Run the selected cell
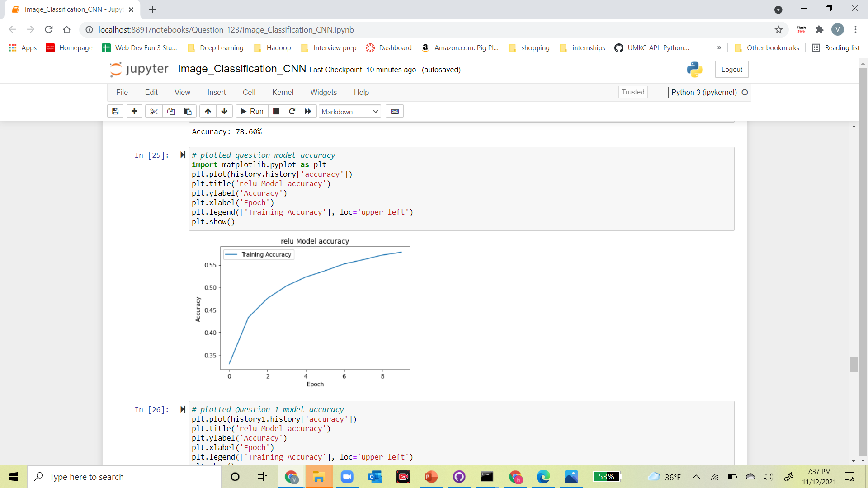 (x=251, y=111)
